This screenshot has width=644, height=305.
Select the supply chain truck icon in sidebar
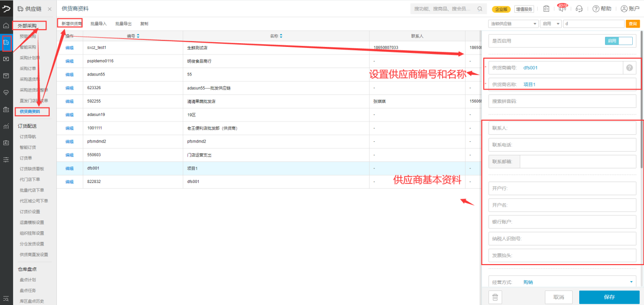pos(6,42)
